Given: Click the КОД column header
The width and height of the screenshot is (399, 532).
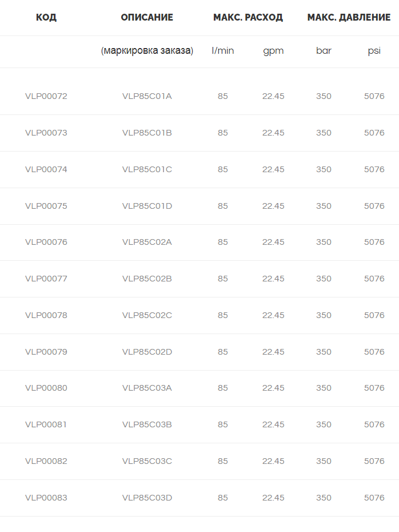Looking at the screenshot, I should pyautogui.click(x=46, y=17).
